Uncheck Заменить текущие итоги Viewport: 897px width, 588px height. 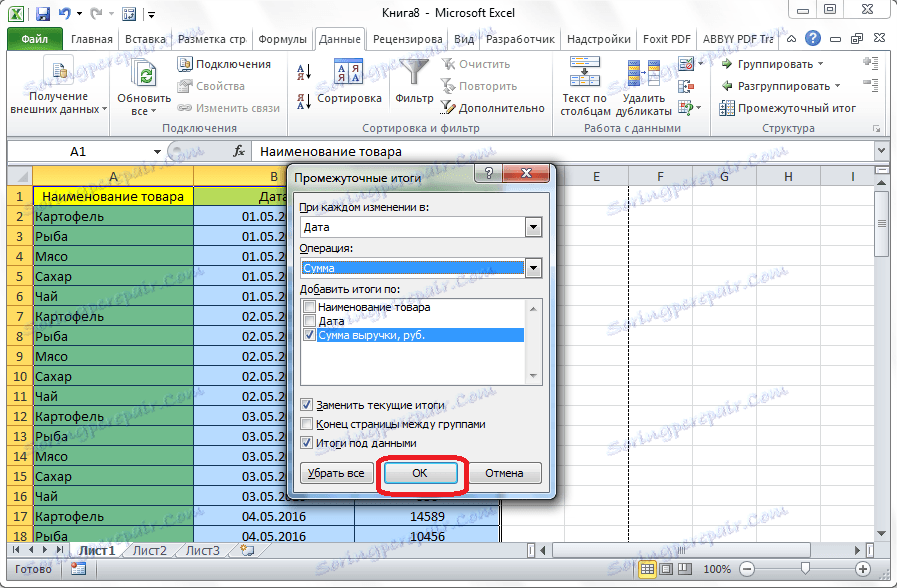pos(307,405)
